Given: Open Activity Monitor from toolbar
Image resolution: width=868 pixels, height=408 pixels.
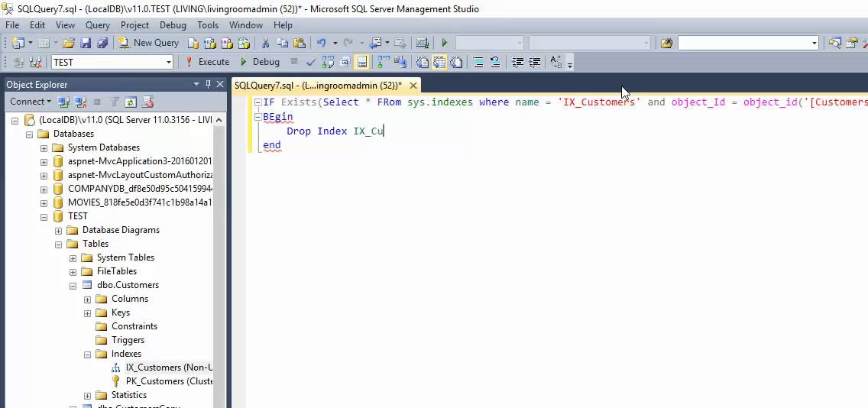Looking at the screenshot, I should pyautogui.click(x=423, y=43).
